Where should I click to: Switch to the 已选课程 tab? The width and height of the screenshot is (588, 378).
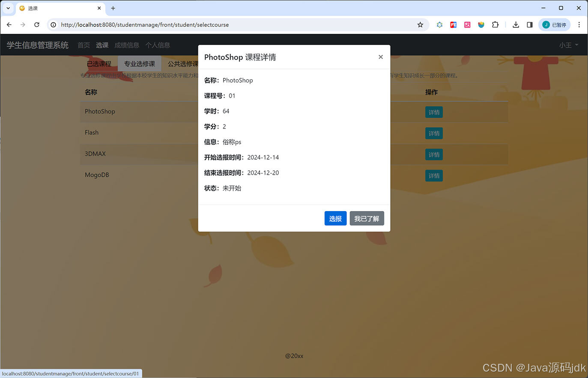click(x=99, y=64)
